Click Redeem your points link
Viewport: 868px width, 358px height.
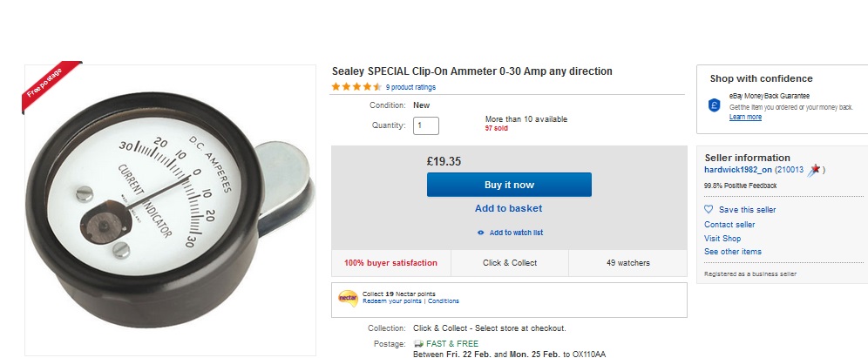393,301
